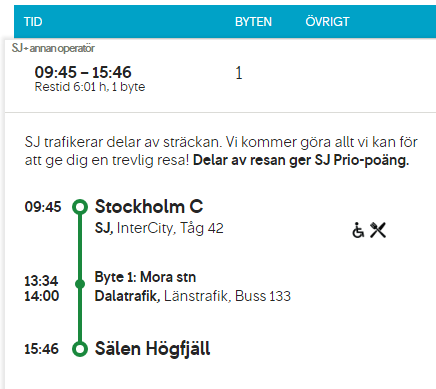Click the Mora stn transfer dot

point(80,284)
